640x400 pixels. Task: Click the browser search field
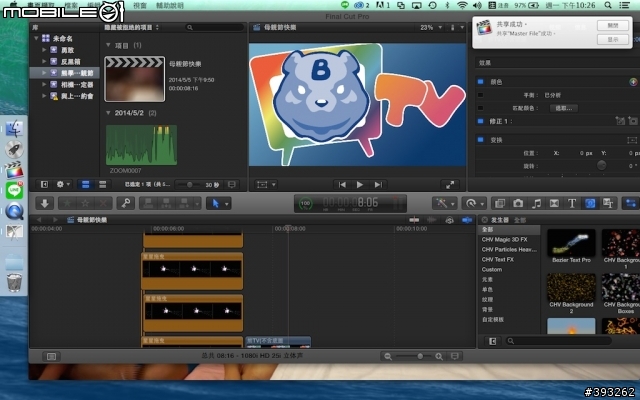click(x=214, y=27)
